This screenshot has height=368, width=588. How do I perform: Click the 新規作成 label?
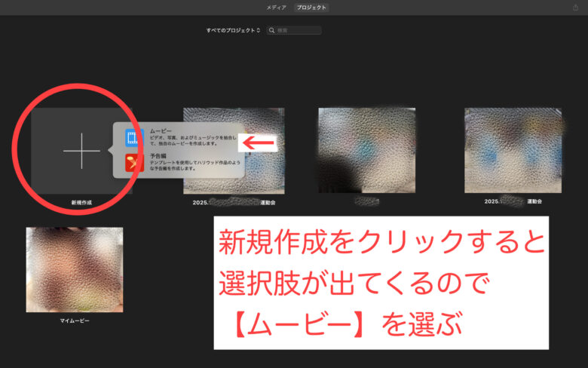tap(81, 203)
